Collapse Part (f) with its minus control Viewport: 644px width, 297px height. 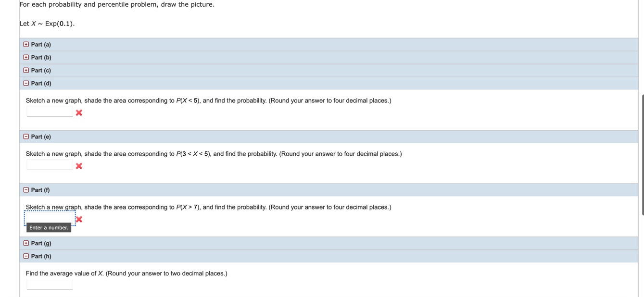click(25, 190)
